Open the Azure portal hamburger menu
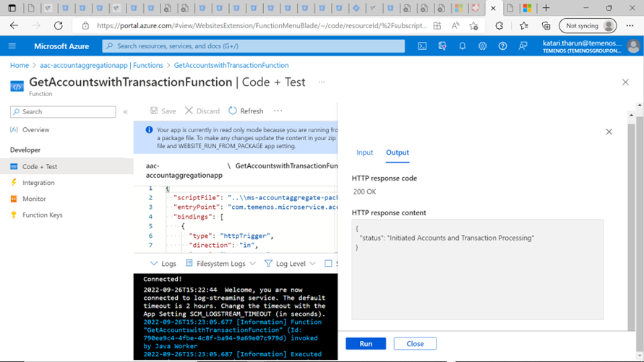Screen dimensions: 644x362 pyautogui.click(x=12, y=46)
